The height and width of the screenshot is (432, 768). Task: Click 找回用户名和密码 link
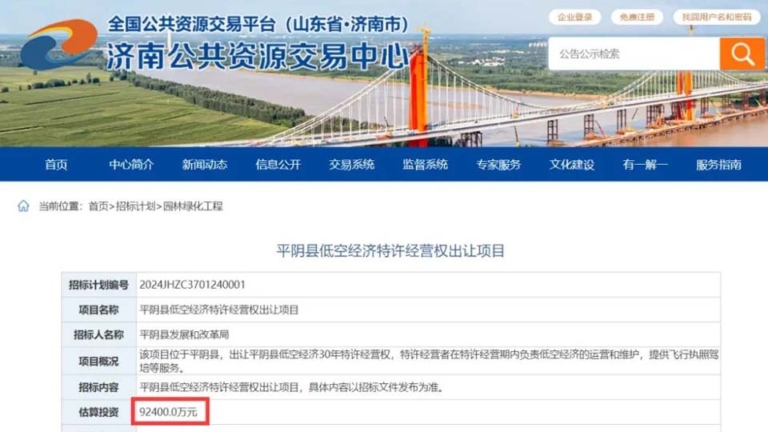[717, 17]
